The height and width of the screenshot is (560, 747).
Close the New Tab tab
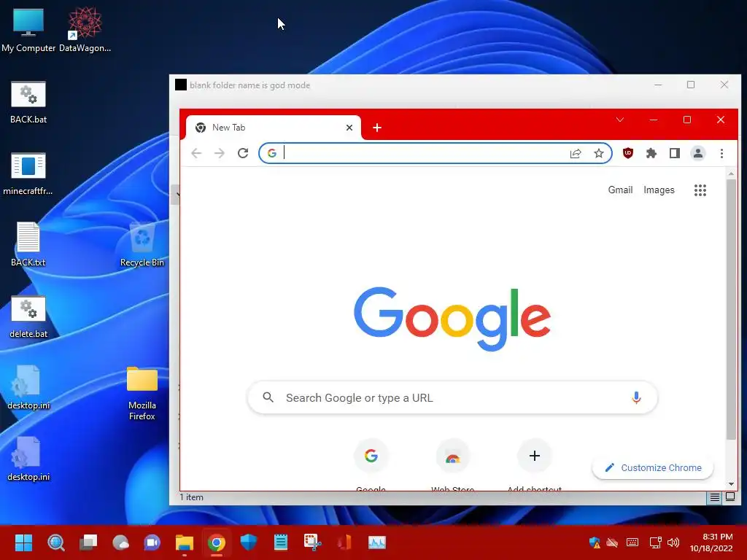[349, 128]
